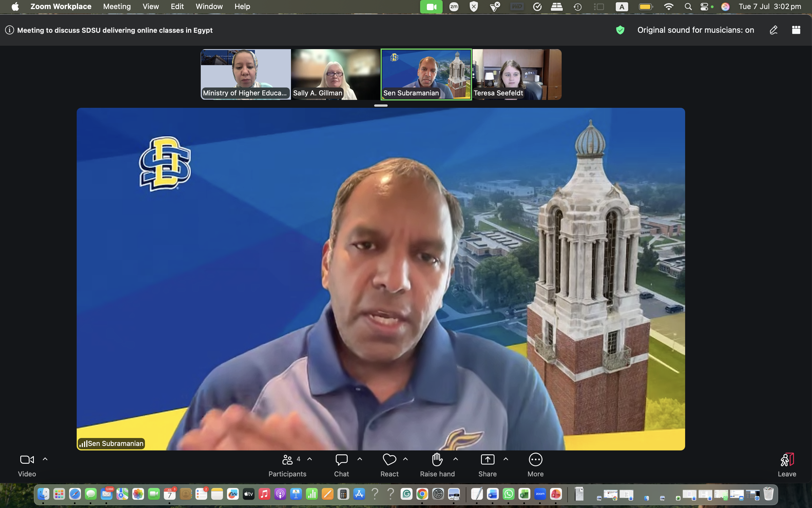Select Sally A. Gillman video thumbnail
Screen dimensions: 812x508
[x=336, y=74]
